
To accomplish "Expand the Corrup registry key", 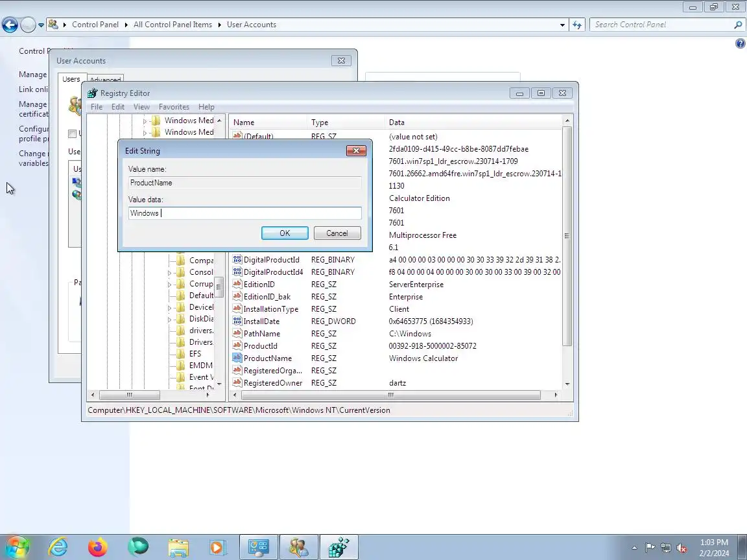I will 169,285.
